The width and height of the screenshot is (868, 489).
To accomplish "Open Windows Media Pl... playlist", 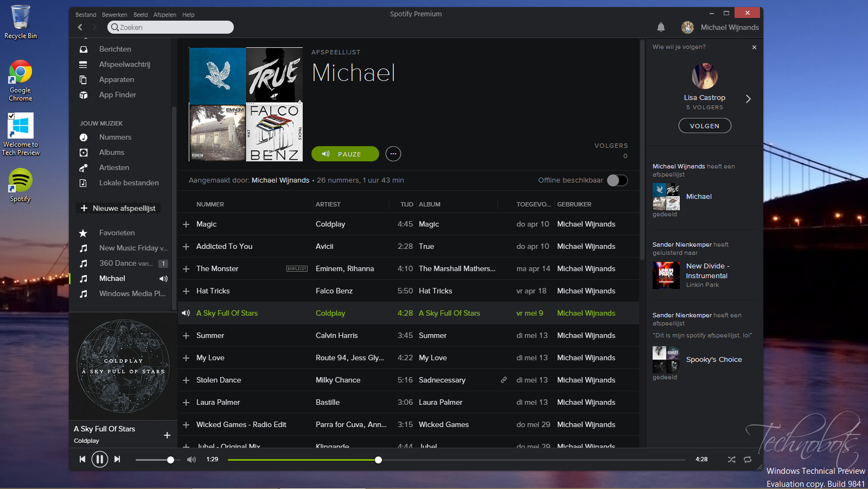I will click(x=132, y=294).
